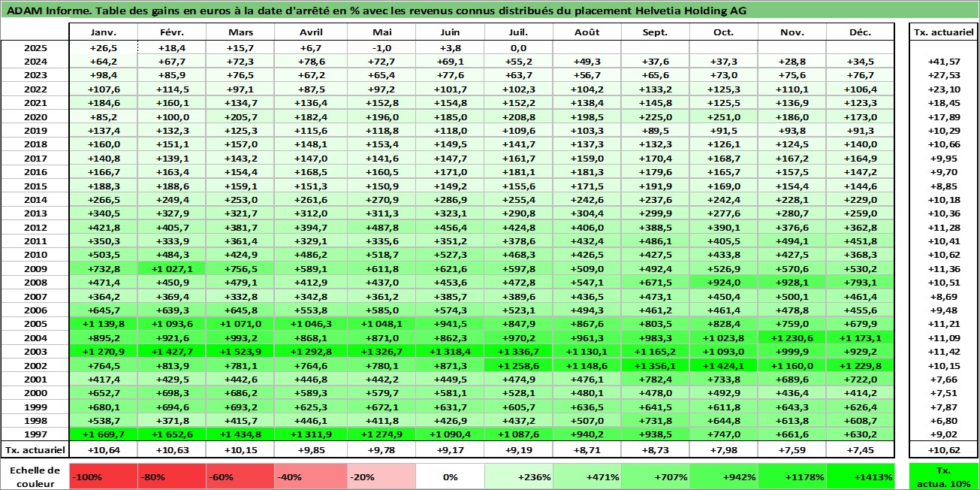Click the value +1 230,6 in 2004
The image size is (980, 490).
click(x=791, y=337)
